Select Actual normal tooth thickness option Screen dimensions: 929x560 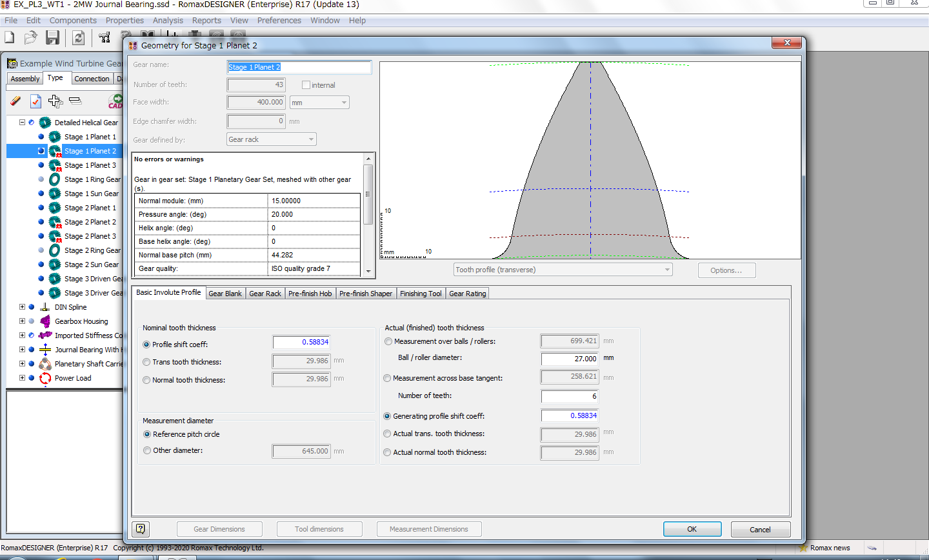(387, 452)
